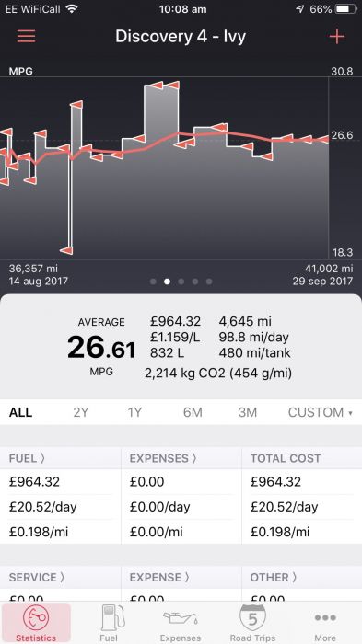362x644 pixels.
Task: Expand the EXPENSES cost section
Action: click(163, 458)
